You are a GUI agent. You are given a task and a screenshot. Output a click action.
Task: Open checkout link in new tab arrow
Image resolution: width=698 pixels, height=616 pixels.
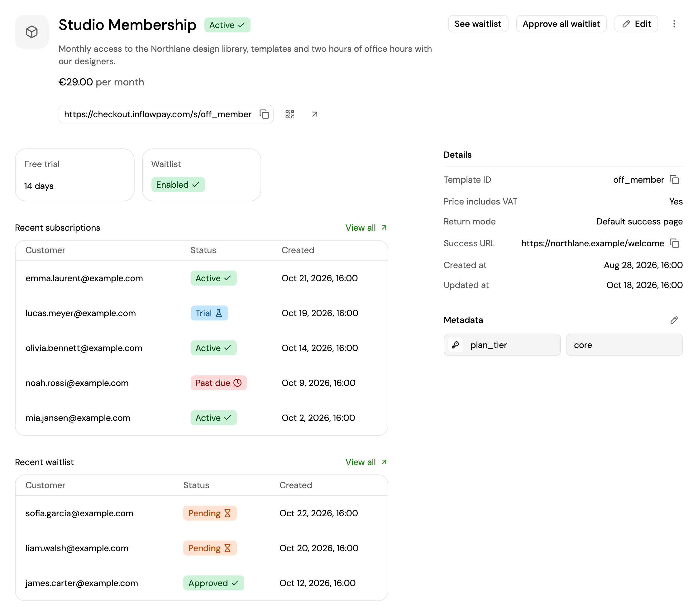tap(314, 114)
